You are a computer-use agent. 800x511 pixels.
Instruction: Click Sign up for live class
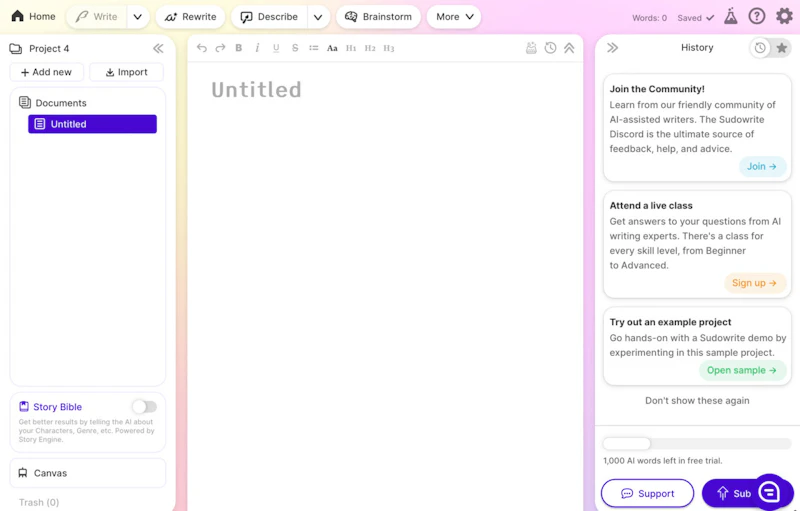[755, 283]
